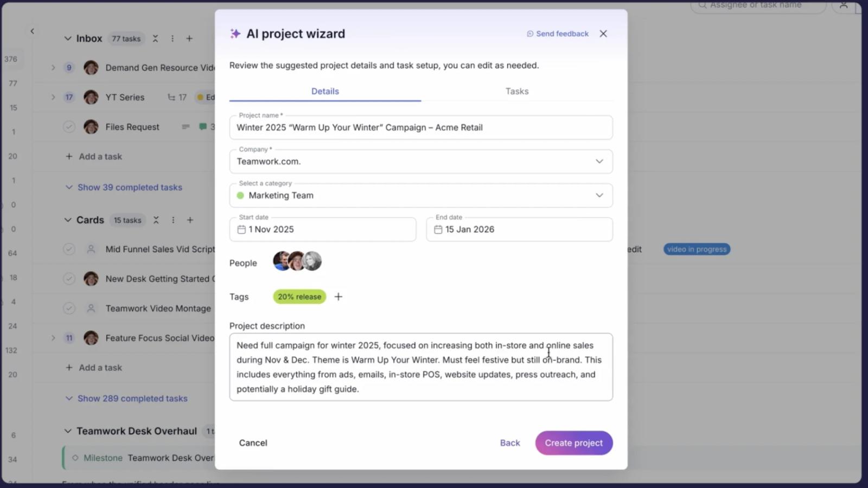The image size is (868, 488).
Task: Mark Mid Funnel Sales Vid Script complete
Action: (69, 249)
